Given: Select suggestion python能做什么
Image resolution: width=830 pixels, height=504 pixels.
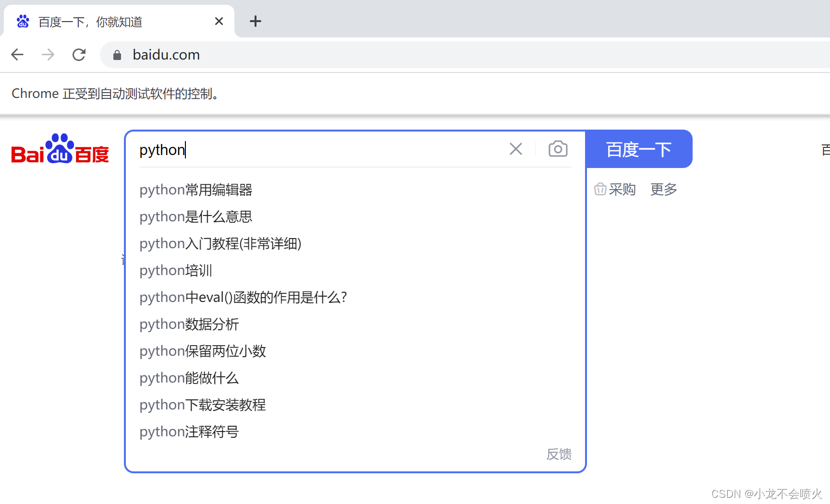Looking at the screenshot, I should coord(355,378).
